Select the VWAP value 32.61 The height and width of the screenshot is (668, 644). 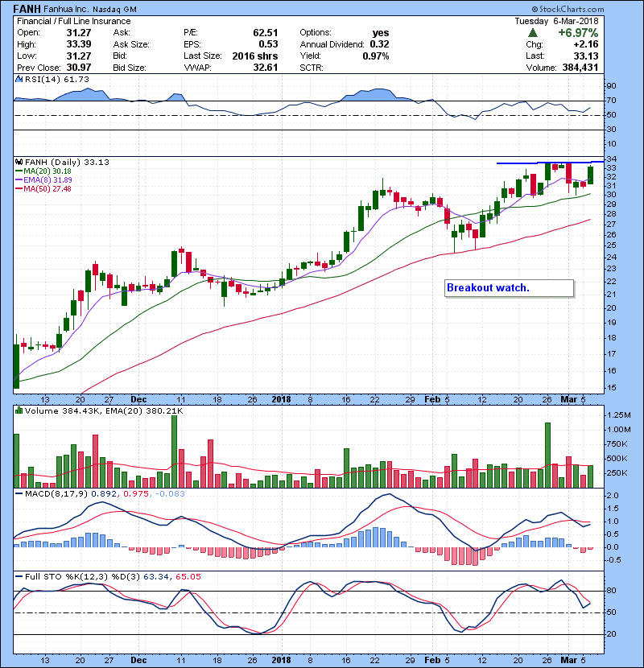[265, 68]
